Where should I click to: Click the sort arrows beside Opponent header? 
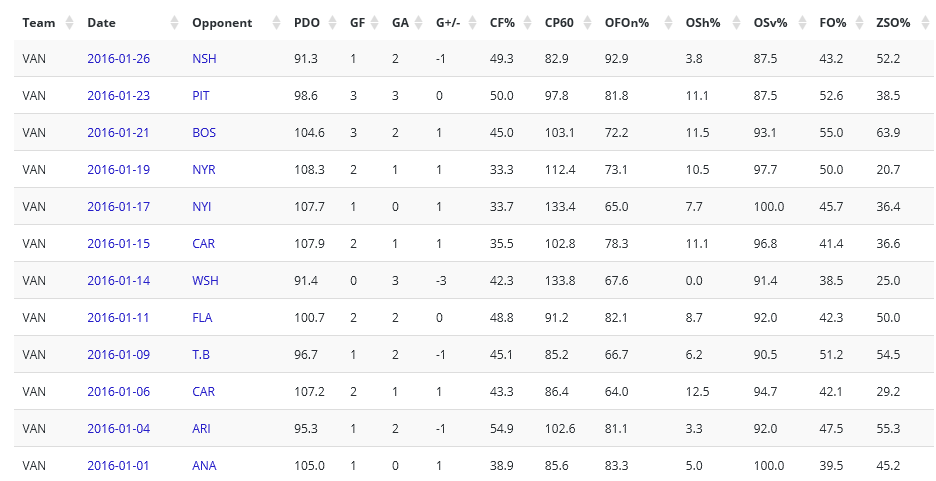[x=276, y=23]
